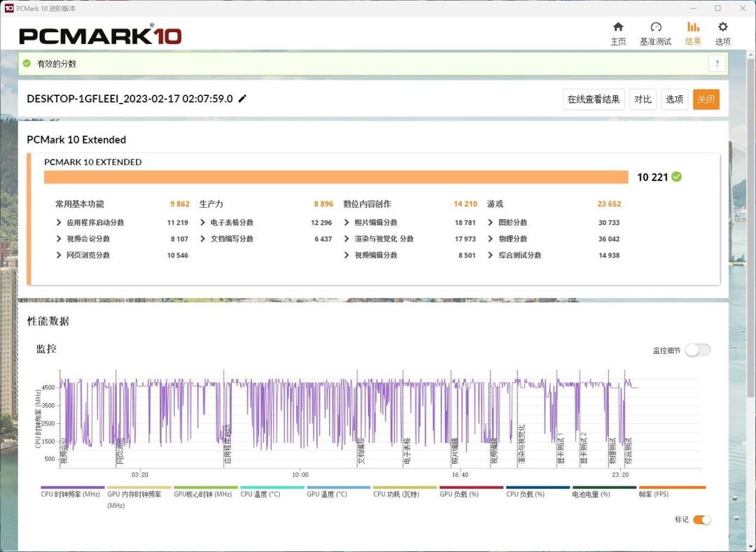The width and height of the screenshot is (756, 552).
Task: Toggle the 监控细节 switch
Action: (698, 351)
